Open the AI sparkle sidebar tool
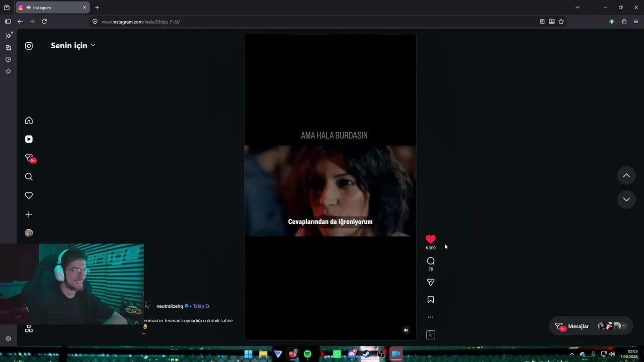The image size is (644, 362). pos(9,36)
